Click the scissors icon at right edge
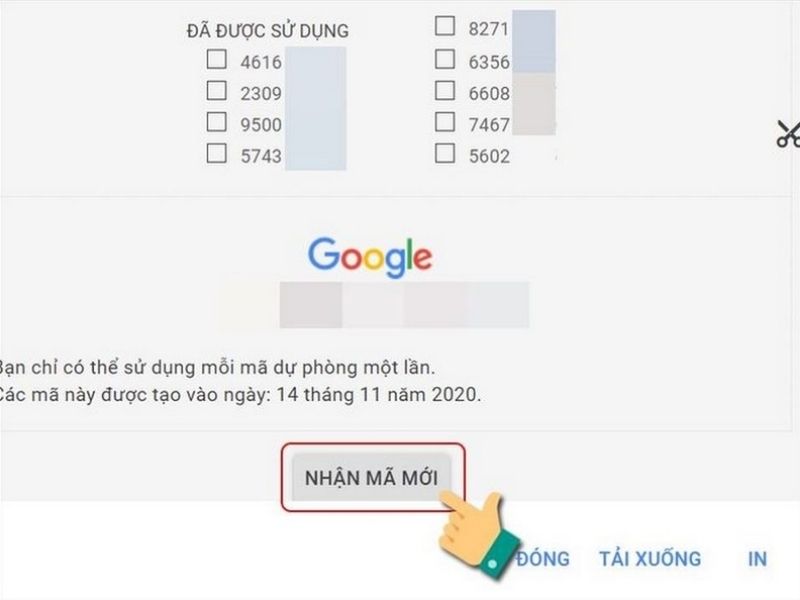The height and width of the screenshot is (600, 800). [789, 134]
